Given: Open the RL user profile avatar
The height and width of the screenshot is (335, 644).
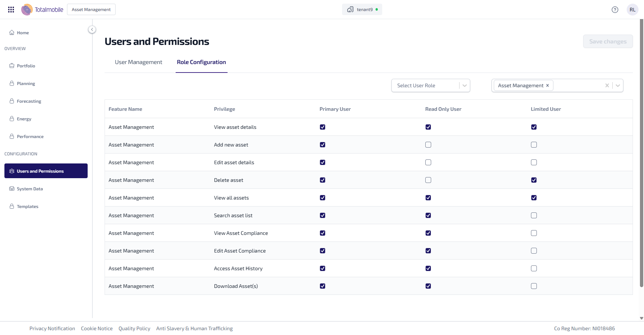Looking at the screenshot, I should [x=632, y=10].
